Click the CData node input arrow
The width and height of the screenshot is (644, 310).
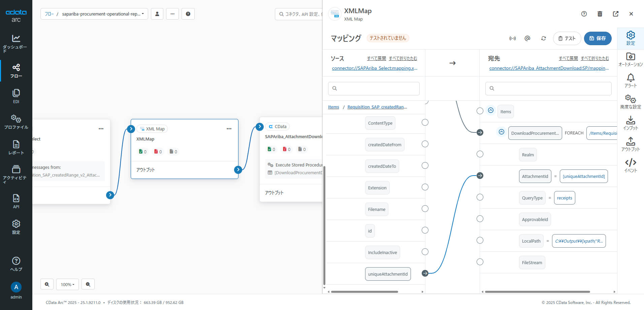(x=259, y=126)
